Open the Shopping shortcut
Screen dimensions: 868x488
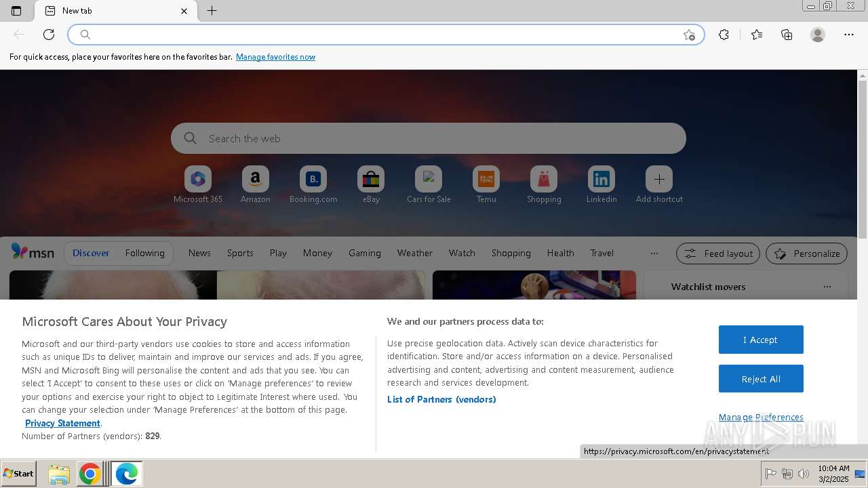(544, 184)
